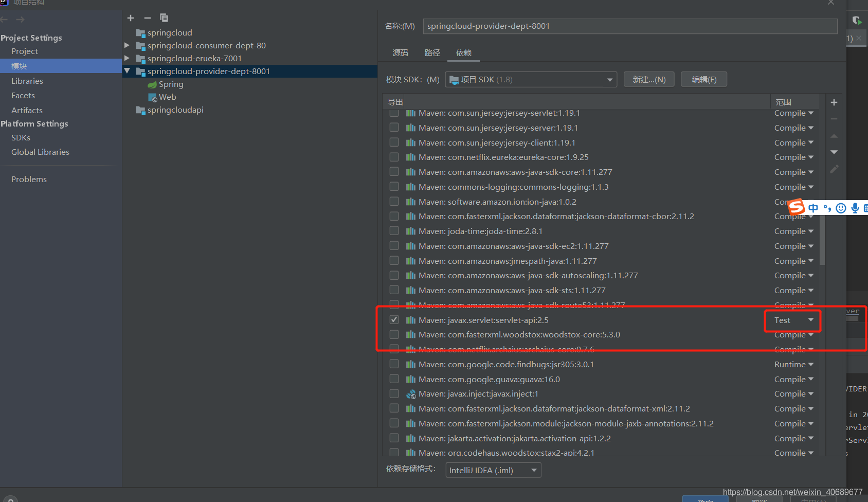Switch to the 源码 tab
The height and width of the screenshot is (502, 868).
(401, 52)
